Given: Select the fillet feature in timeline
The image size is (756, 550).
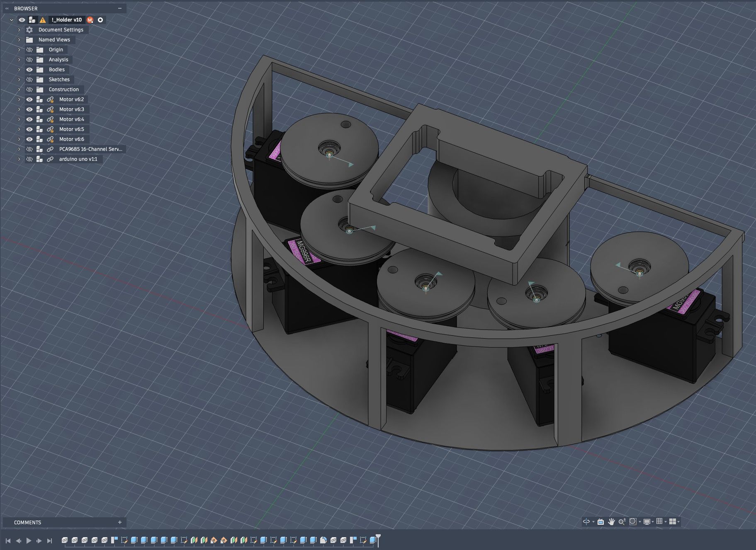Looking at the screenshot, I should 323,540.
